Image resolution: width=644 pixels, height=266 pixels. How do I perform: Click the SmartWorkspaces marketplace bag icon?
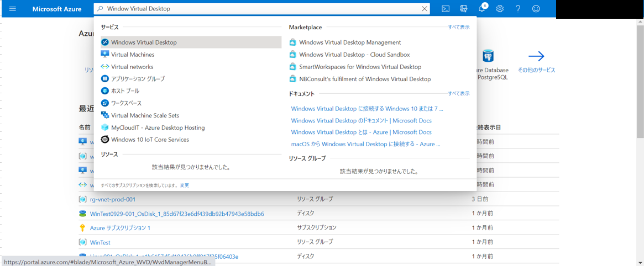click(x=293, y=67)
